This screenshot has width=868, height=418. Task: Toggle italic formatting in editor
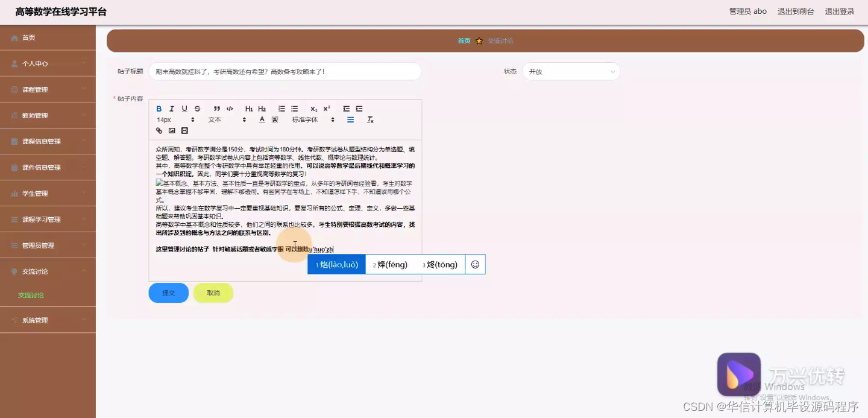(x=172, y=109)
